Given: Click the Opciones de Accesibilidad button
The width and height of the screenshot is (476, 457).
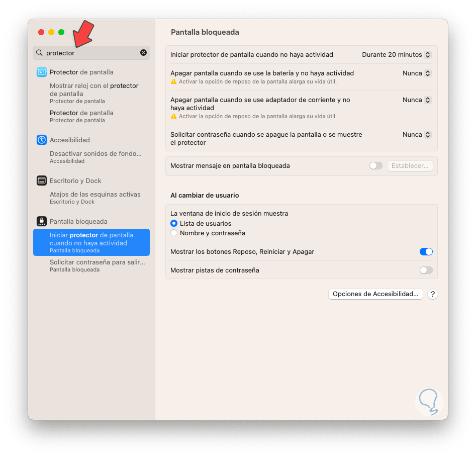Looking at the screenshot, I should coord(375,294).
